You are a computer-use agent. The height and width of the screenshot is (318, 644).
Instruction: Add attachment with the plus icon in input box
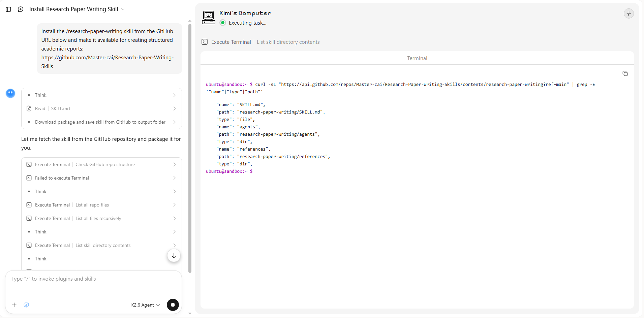coord(14,305)
